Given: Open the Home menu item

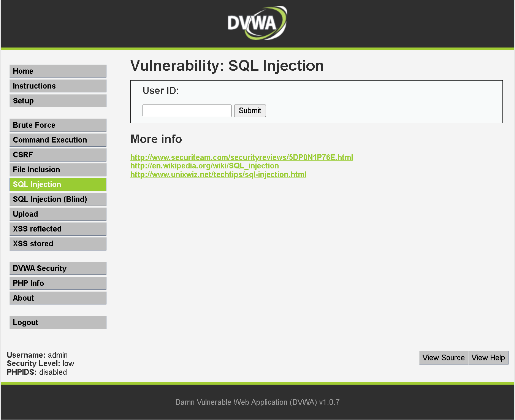Looking at the screenshot, I should pos(58,71).
